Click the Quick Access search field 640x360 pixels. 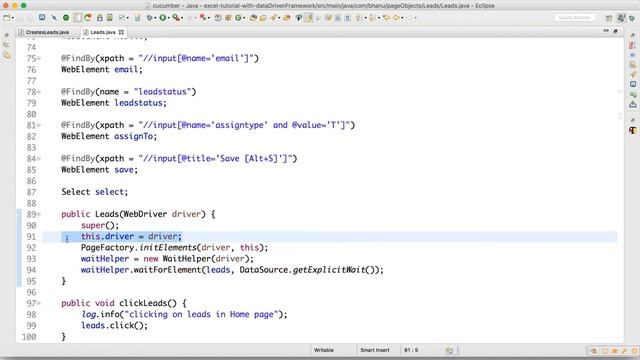coord(575,18)
